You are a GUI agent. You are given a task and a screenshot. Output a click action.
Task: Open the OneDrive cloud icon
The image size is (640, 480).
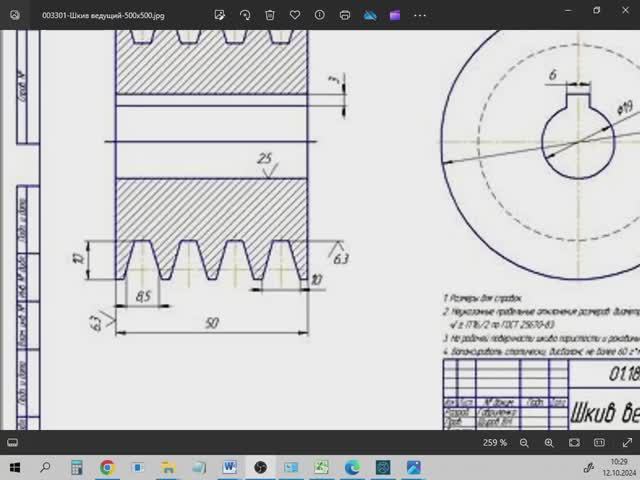coord(370,15)
